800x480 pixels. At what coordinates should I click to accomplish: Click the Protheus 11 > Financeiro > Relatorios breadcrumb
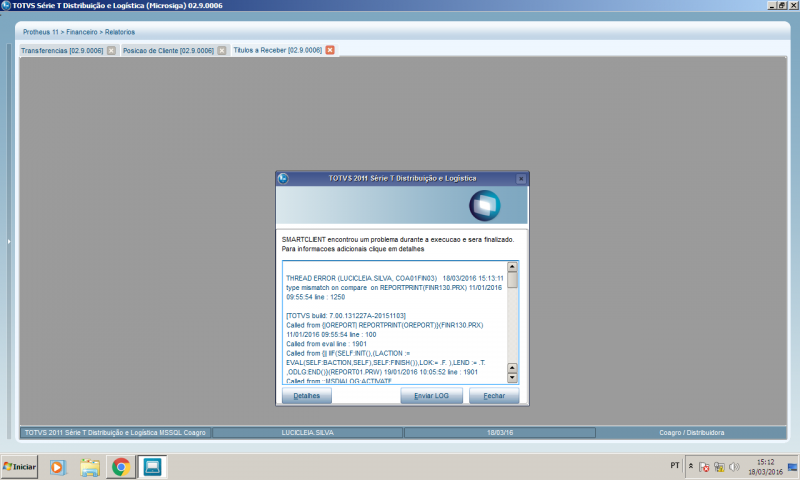point(79,32)
